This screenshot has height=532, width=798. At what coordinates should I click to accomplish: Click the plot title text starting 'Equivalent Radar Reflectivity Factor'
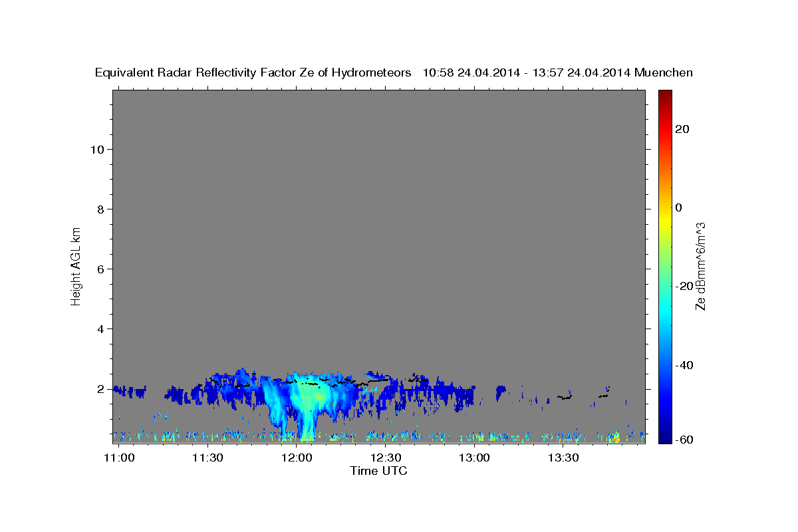394,72
